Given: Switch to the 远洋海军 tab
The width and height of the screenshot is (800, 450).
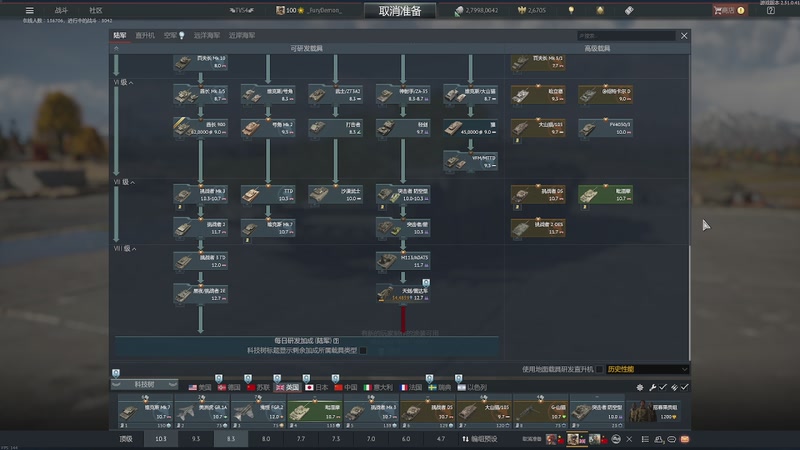Looking at the screenshot, I should point(207,35).
